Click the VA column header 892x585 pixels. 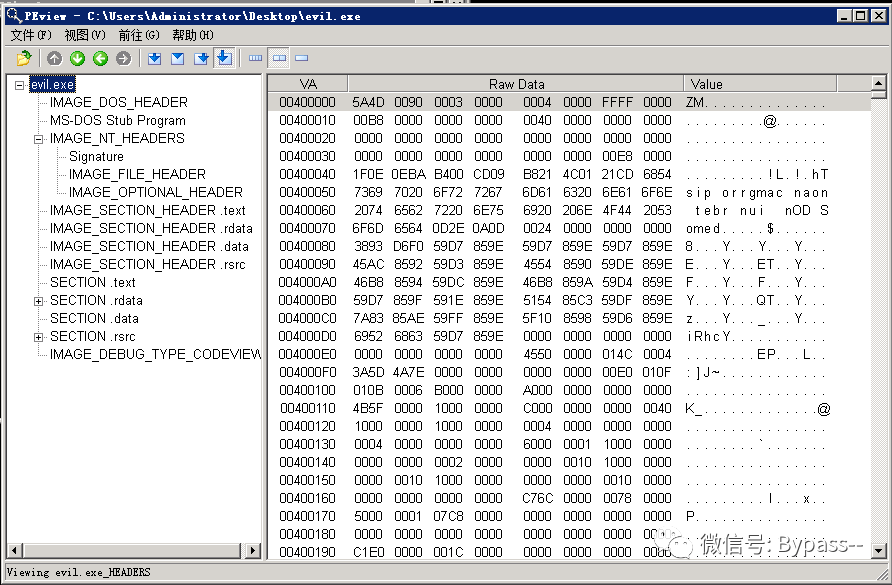tap(308, 84)
